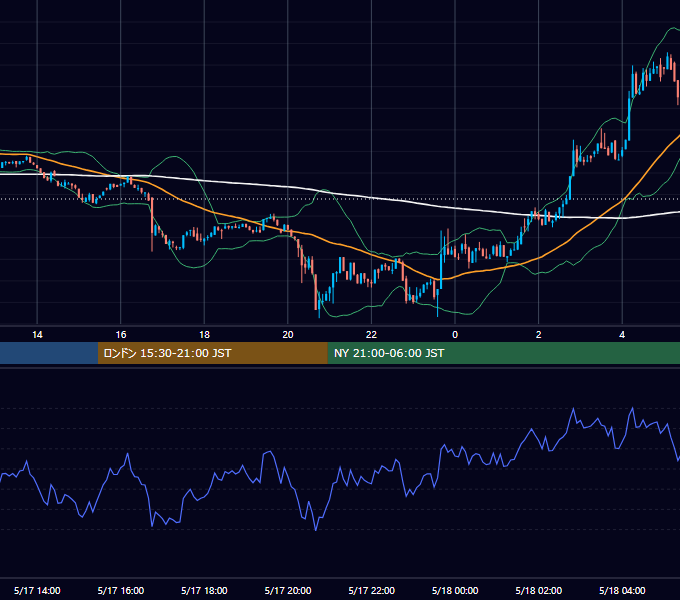Click the hour label 22 on time axis
Viewport: 680px width, 600px height.
tap(372, 335)
